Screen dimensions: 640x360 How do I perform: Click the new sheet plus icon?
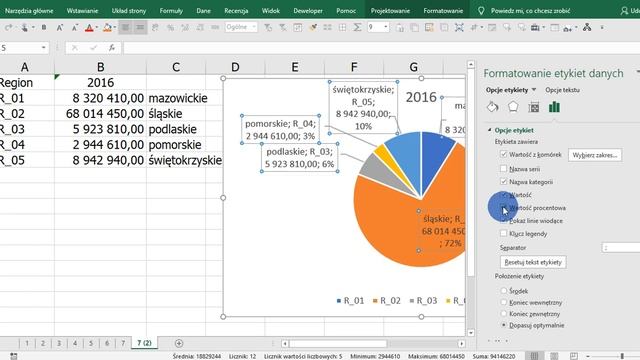click(179, 343)
